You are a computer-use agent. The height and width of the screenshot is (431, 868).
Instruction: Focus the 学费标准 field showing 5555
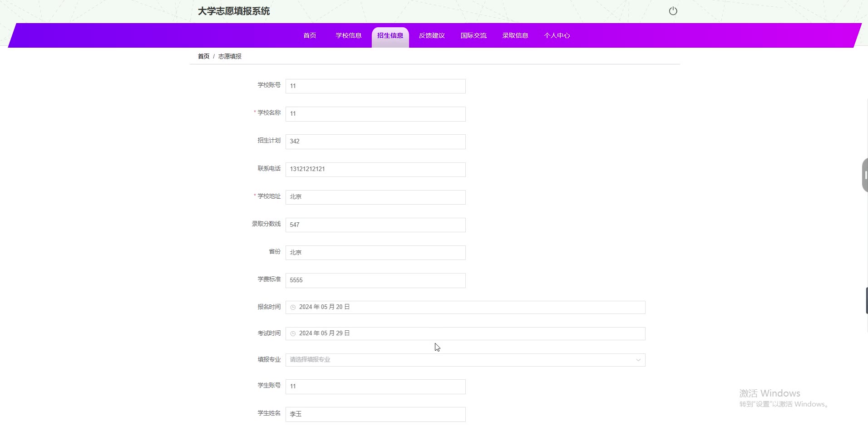pos(375,280)
